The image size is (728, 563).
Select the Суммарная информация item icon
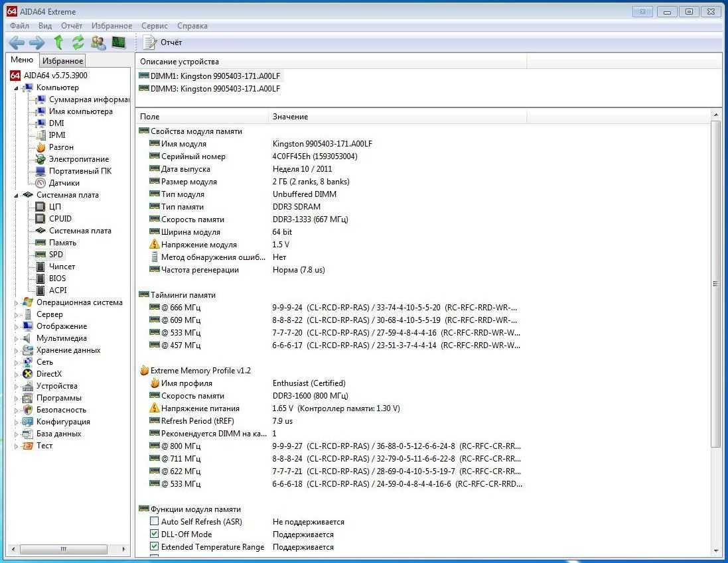click(41, 99)
